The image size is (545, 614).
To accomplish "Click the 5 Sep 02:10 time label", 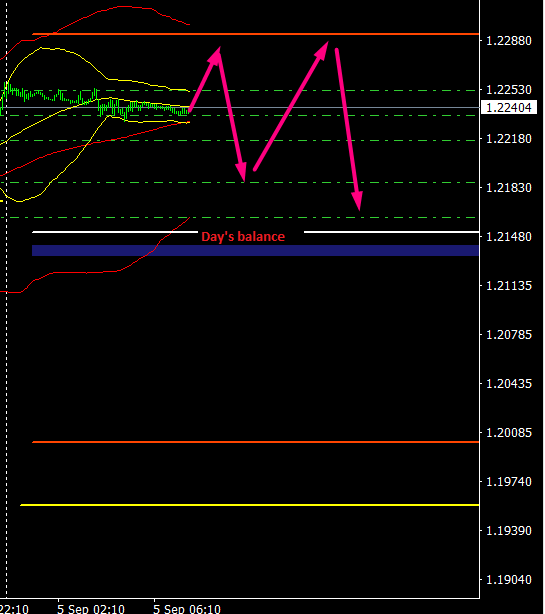I will tap(91, 609).
